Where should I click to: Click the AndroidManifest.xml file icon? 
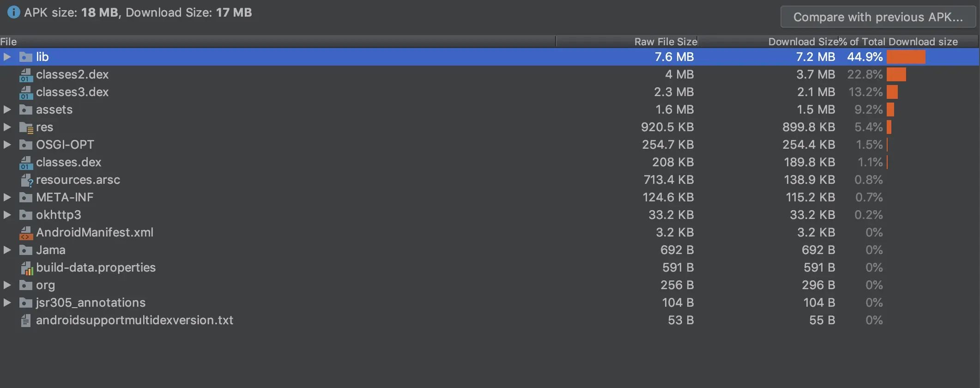coord(26,233)
